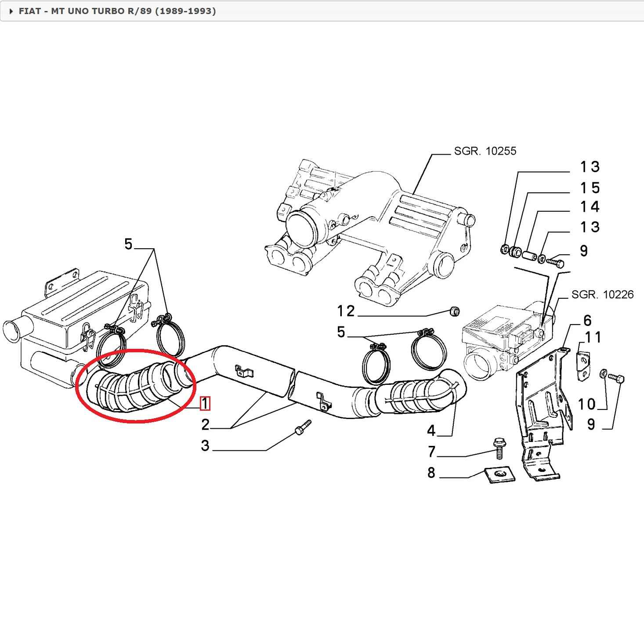Select part number 1 label
This screenshot has height=644, width=644.
[205, 403]
